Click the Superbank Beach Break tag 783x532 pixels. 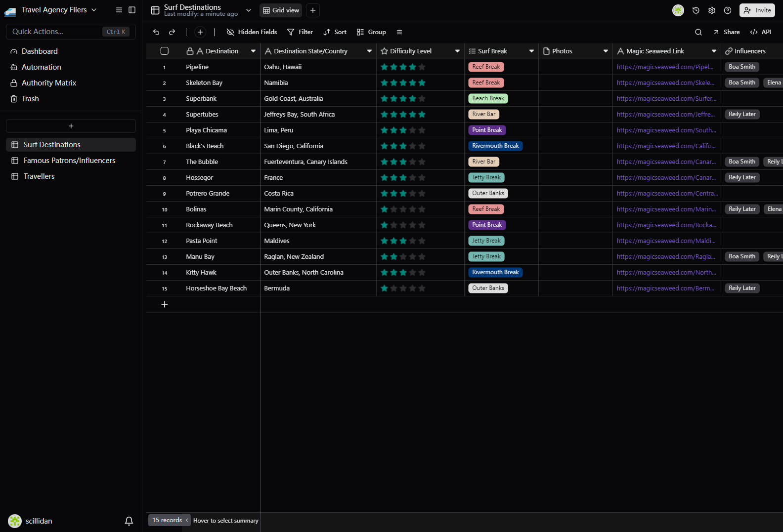pyautogui.click(x=488, y=99)
